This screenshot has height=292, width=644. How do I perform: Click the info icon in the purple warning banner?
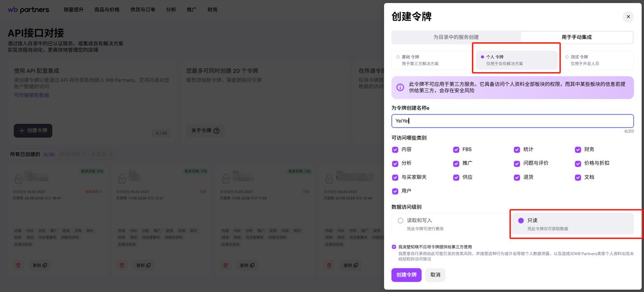click(x=400, y=87)
